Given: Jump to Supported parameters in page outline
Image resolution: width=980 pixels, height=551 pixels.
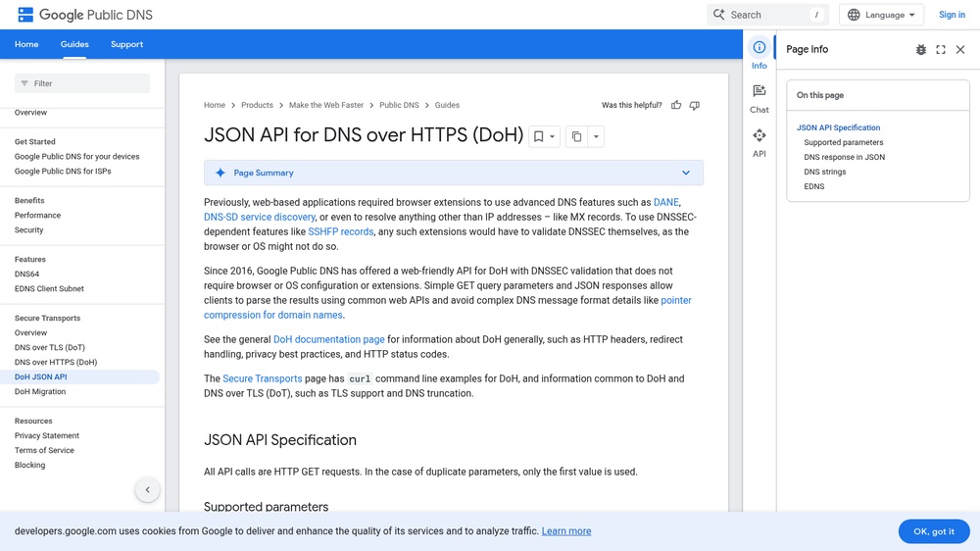Looking at the screenshot, I should coord(843,142).
